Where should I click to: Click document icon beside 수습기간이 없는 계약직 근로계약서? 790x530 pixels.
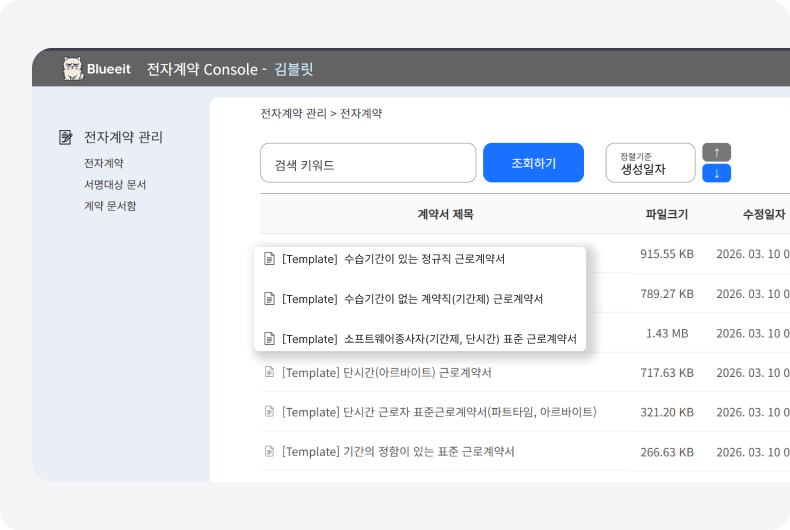[x=268, y=299]
